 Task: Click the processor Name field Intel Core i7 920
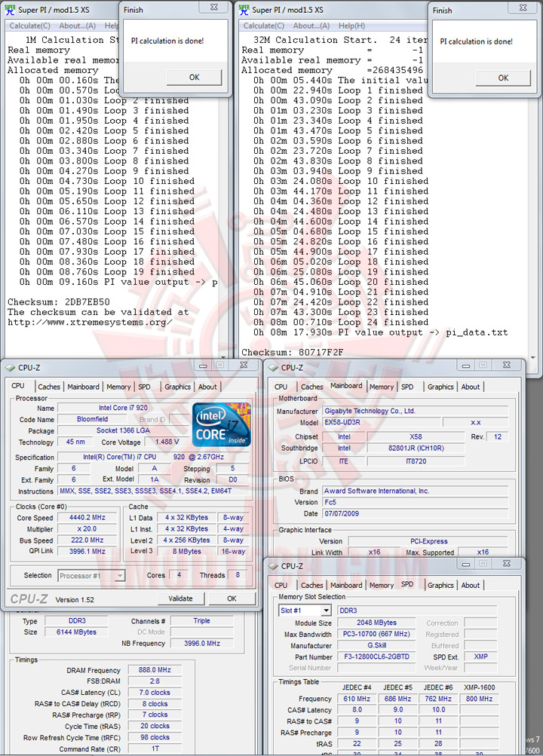[x=123, y=408]
